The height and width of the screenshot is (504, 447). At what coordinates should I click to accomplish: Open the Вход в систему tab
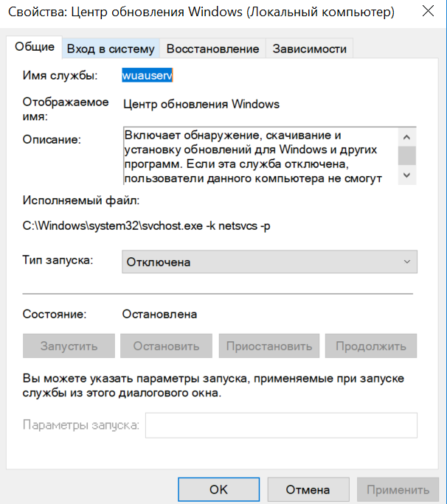pos(111,49)
